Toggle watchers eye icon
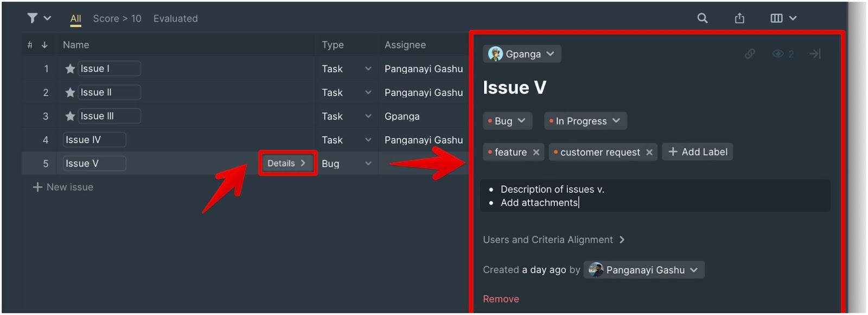The height and width of the screenshot is (315, 868). click(778, 53)
